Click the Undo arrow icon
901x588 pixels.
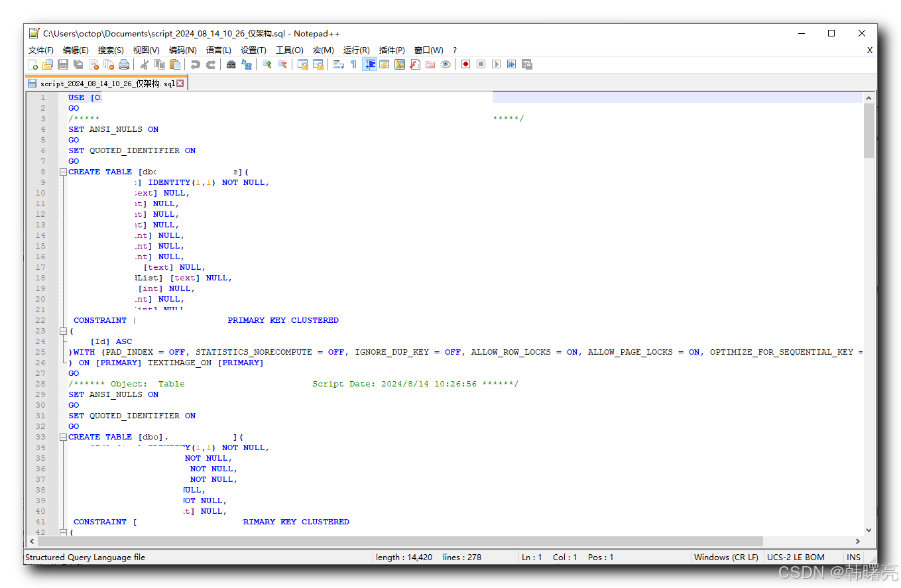click(x=195, y=64)
